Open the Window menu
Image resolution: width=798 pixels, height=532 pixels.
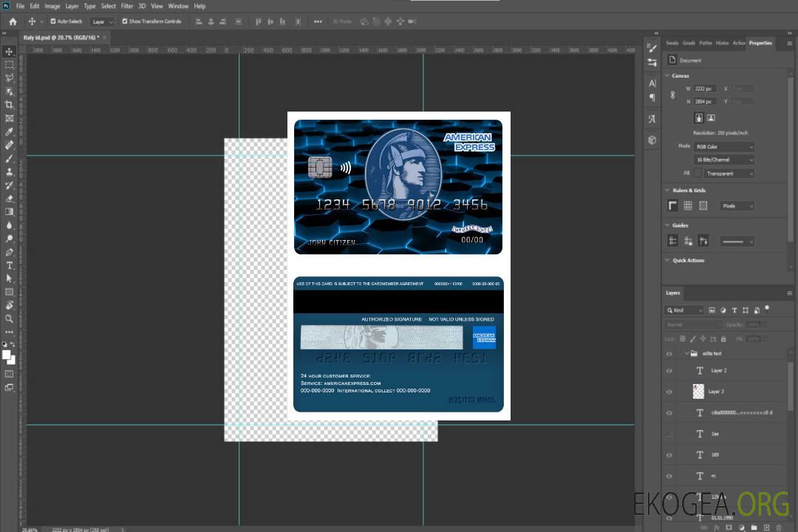pos(178,6)
